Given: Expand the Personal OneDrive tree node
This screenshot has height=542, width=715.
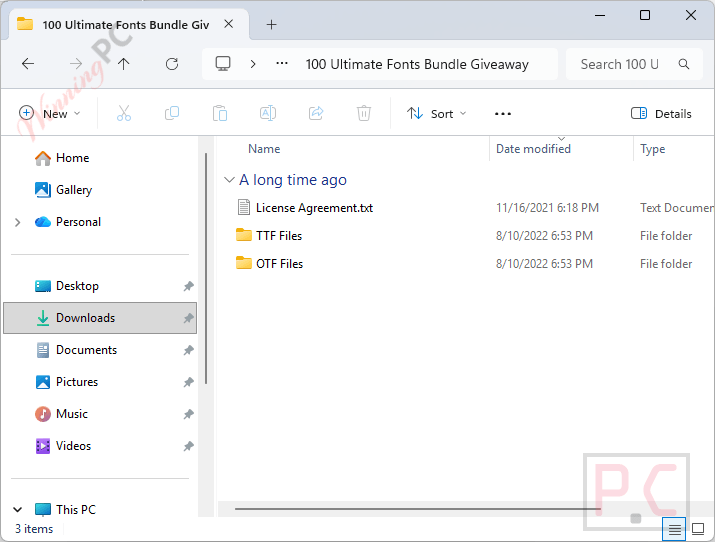Looking at the screenshot, I should tap(18, 222).
